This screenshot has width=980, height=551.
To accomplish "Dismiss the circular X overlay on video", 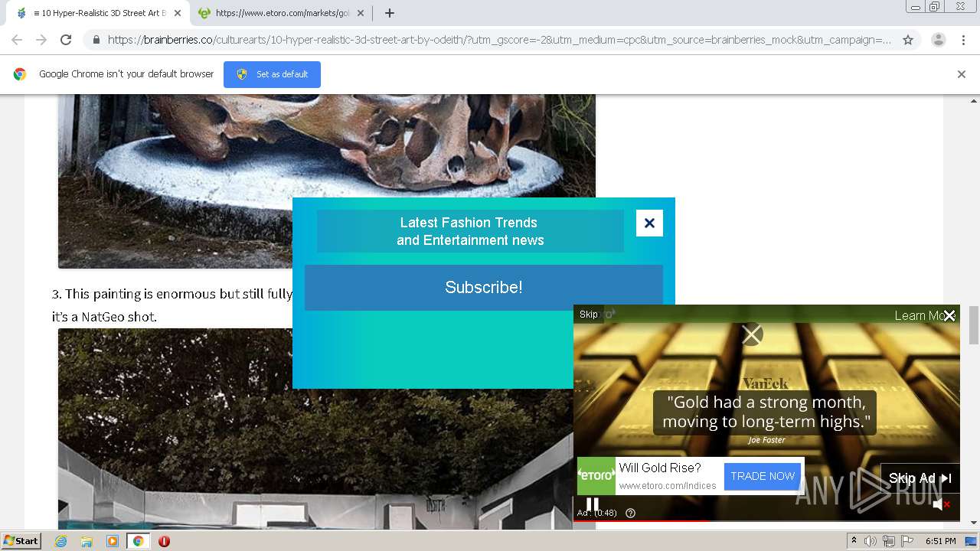I will [x=752, y=334].
